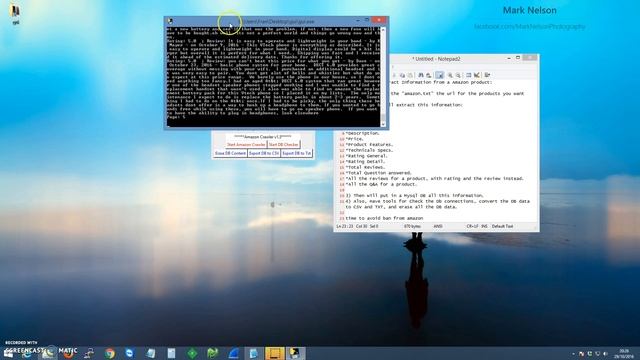Viewport: 640px width, 360px height.
Task: Click the '*Rating General.' line in Notepad2
Action: click(x=367, y=156)
